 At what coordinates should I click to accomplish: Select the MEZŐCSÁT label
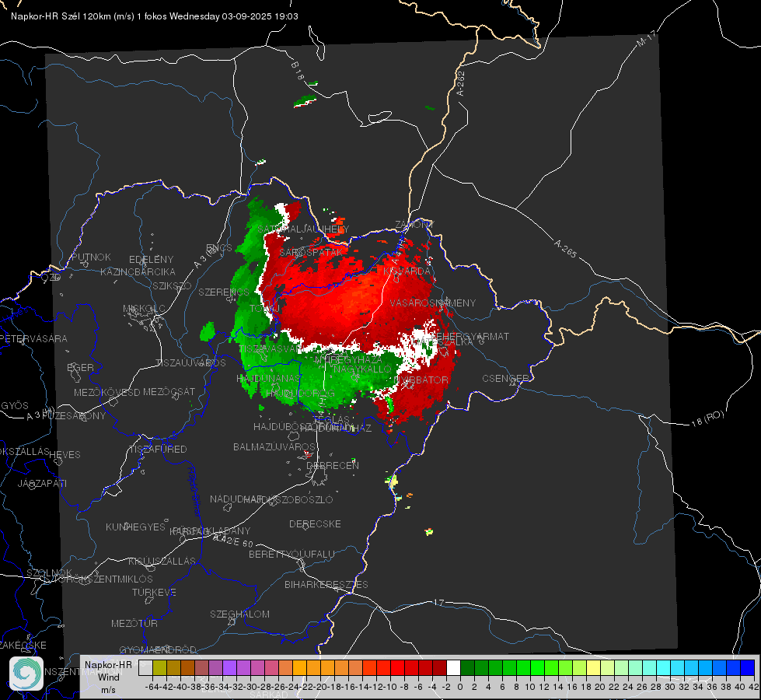click(169, 391)
